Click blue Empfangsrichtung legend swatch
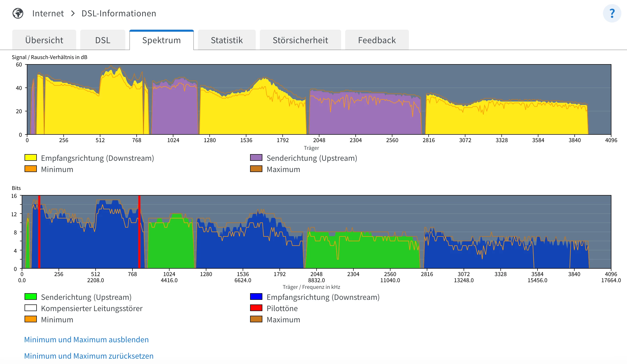627x364 pixels. coord(256,297)
